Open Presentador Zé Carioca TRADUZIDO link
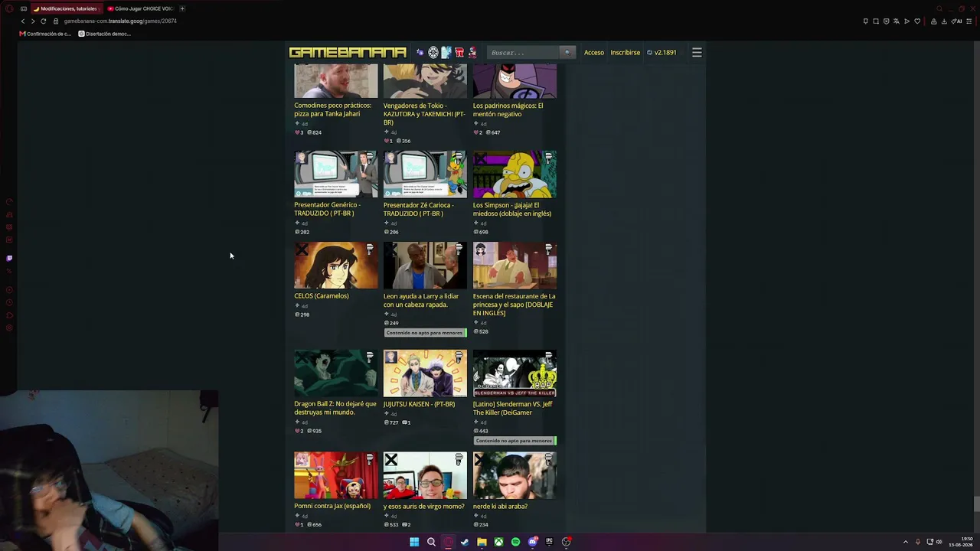This screenshot has height=551, width=980. point(418,209)
